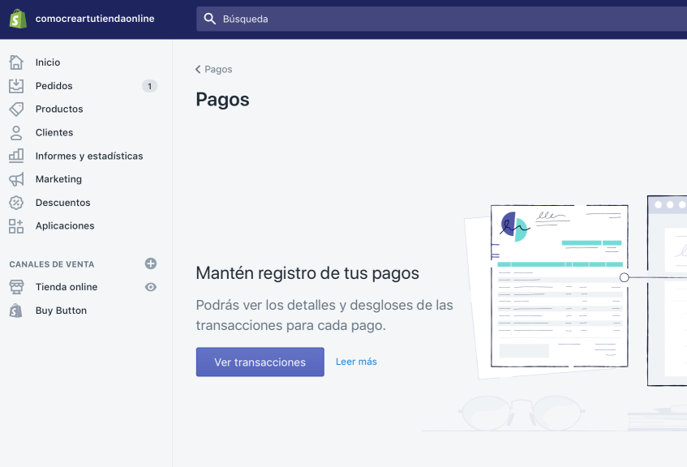
Task: View online store via eye icon
Action: pos(151,287)
